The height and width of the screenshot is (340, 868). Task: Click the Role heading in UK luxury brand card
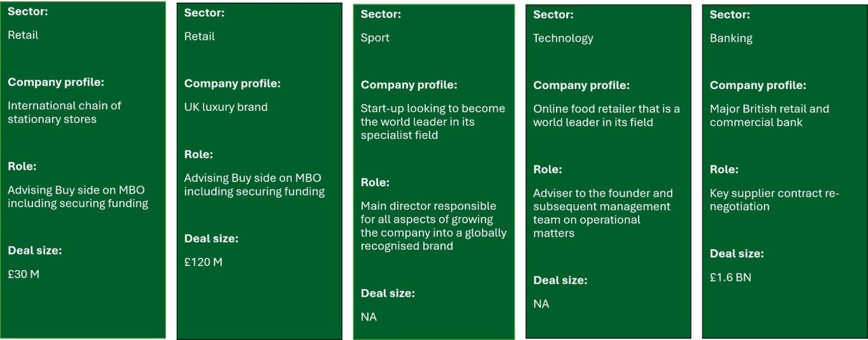tap(198, 154)
